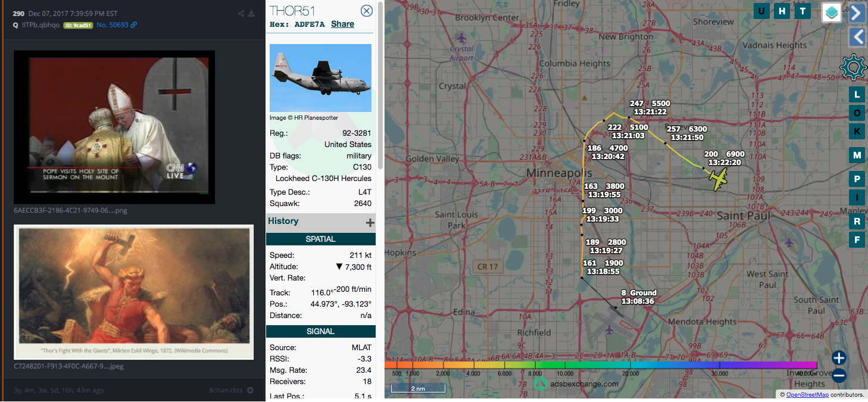Viewport: 868px width, 402px height.
Task: Click the 8chan cbts source label
Action: 226,390
